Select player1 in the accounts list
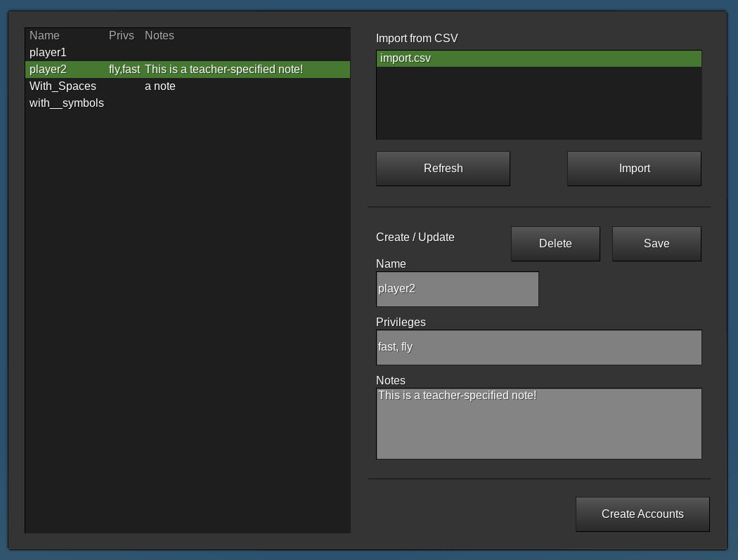The width and height of the screenshot is (738, 560). click(48, 53)
